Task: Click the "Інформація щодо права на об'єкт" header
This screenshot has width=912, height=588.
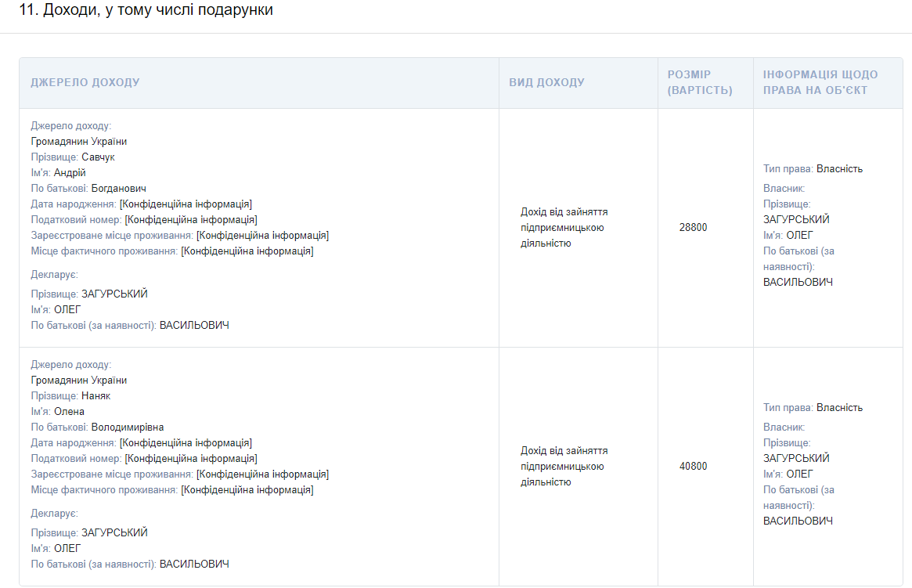Action: coord(820,82)
